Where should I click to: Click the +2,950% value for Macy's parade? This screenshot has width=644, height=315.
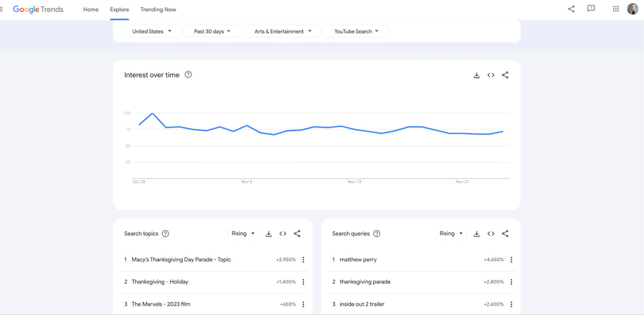(x=286, y=259)
